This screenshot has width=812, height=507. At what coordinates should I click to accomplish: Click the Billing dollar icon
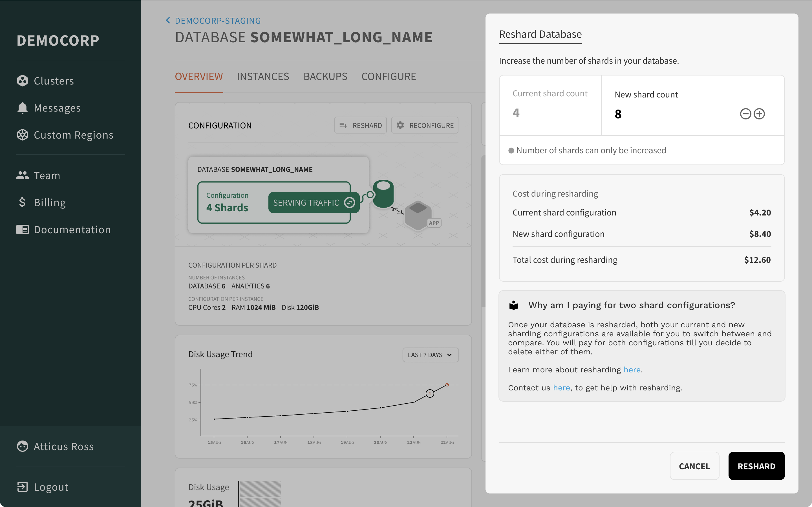23,202
